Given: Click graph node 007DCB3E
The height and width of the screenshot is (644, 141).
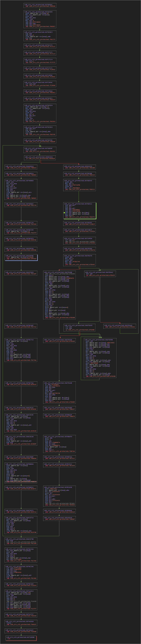Looking at the screenshot, I should point(40,19).
